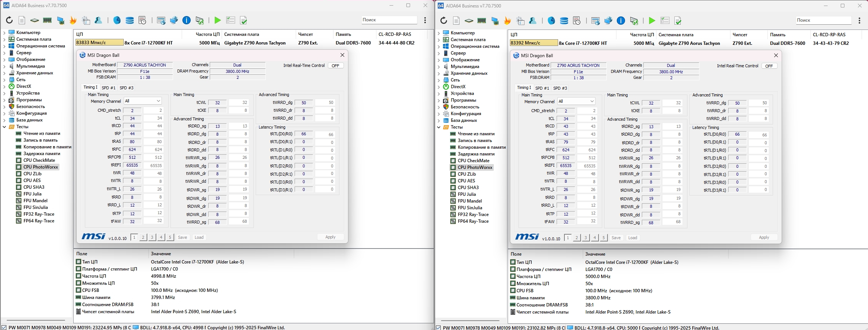Collapse the Тесты tree node in left window

(x=4, y=127)
